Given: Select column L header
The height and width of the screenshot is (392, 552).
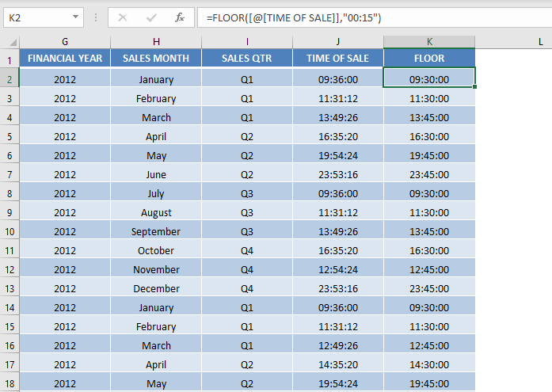Looking at the screenshot, I should tap(514, 42).
